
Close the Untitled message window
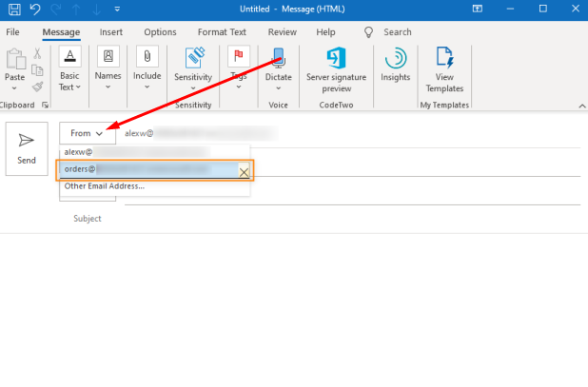pos(576,9)
